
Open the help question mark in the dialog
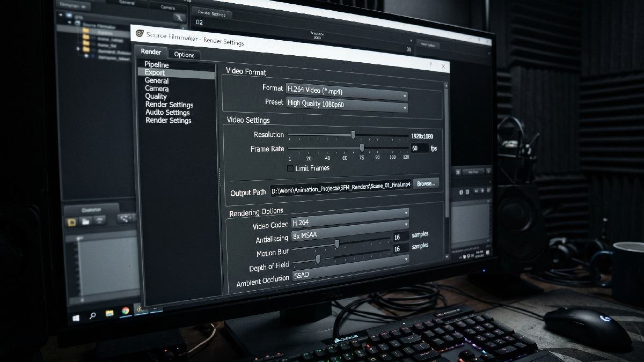click(430, 64)
